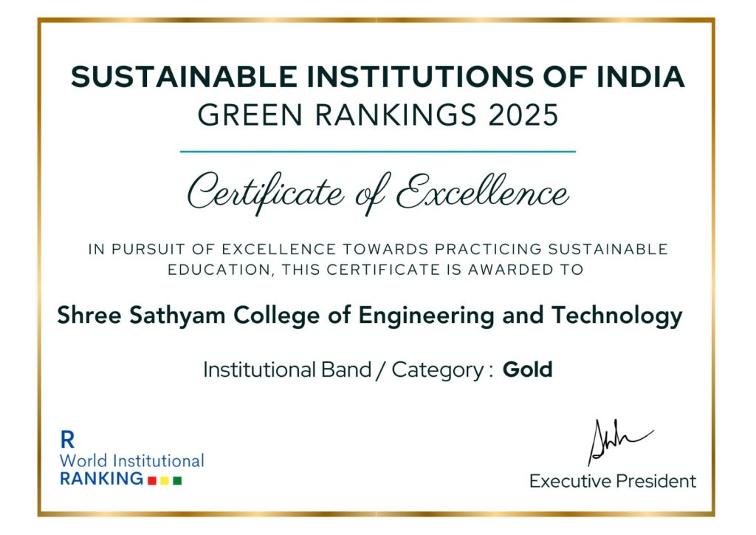Select the Sustainable Institutions of India heading

377,78
